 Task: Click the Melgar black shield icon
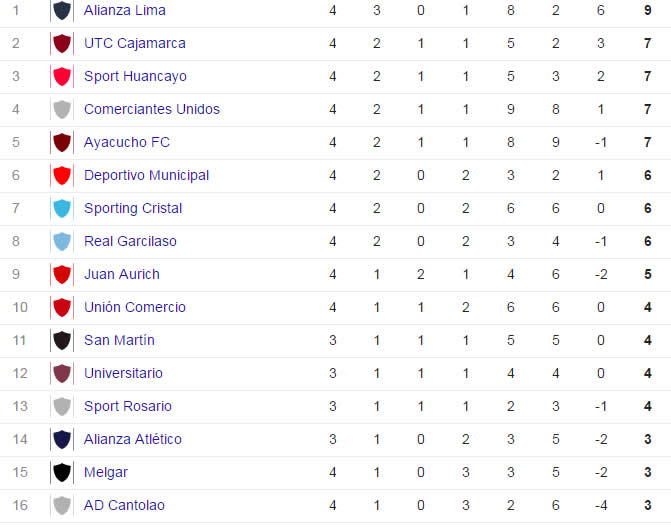pyautogui.click(x=62, y=472)
